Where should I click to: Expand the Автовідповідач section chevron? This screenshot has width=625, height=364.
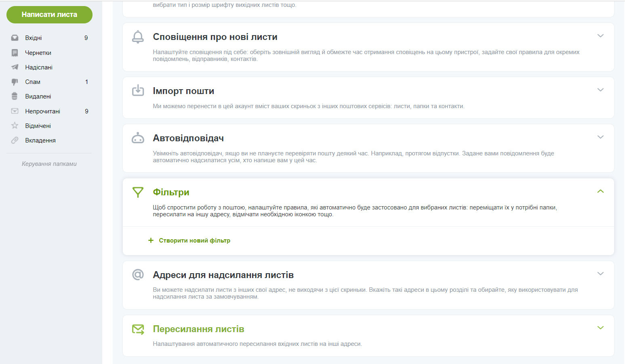click(x=600, y=137)
